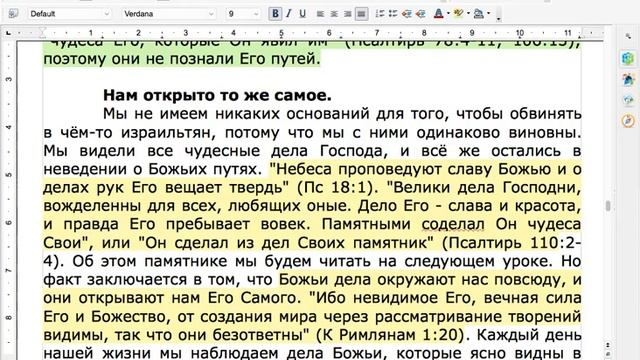
Task: Center the paragraph horizontally
Action: [x=334, y=14]
